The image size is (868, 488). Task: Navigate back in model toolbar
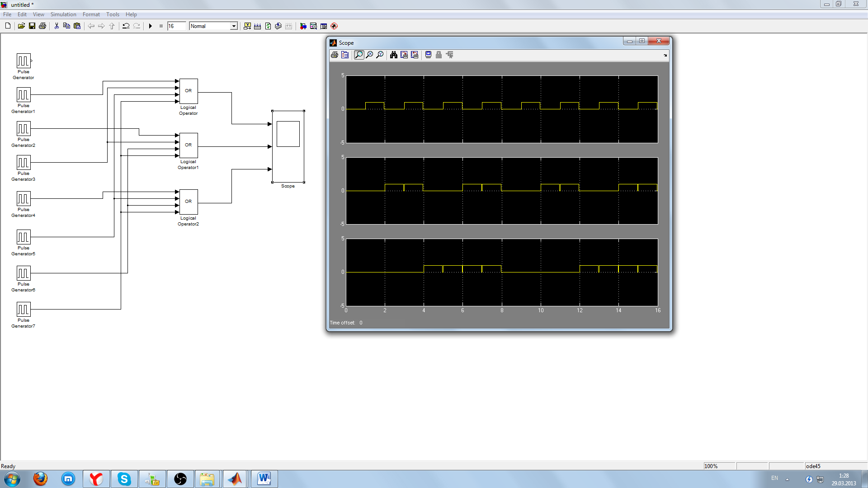click(x=91, y=26)
